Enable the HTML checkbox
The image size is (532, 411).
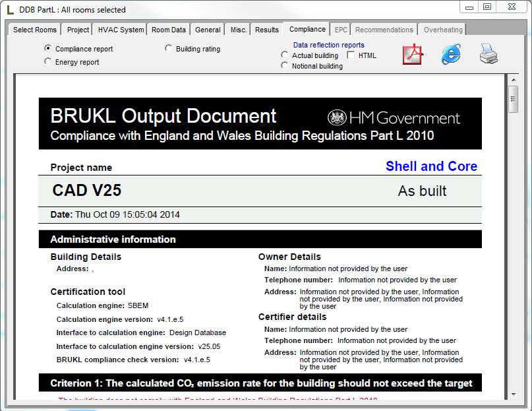tap(351, 55)
